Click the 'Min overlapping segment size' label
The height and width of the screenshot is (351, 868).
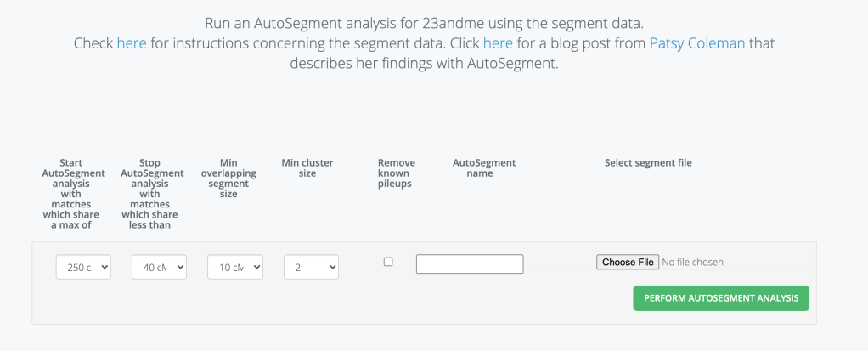(x=228, y=178)
